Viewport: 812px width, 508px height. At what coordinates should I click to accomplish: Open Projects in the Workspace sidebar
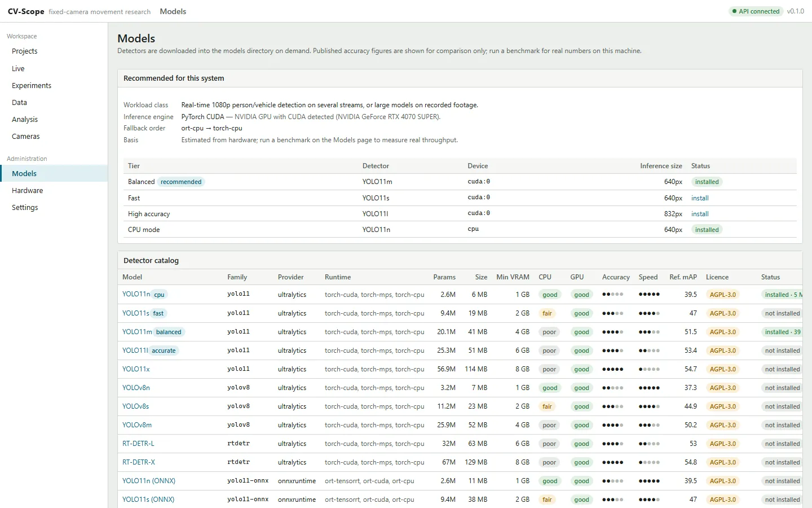54,51
